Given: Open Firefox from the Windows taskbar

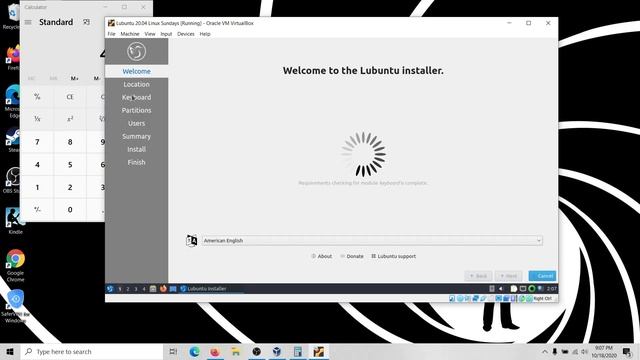Looking at the screenshot, I should point(215,351).
